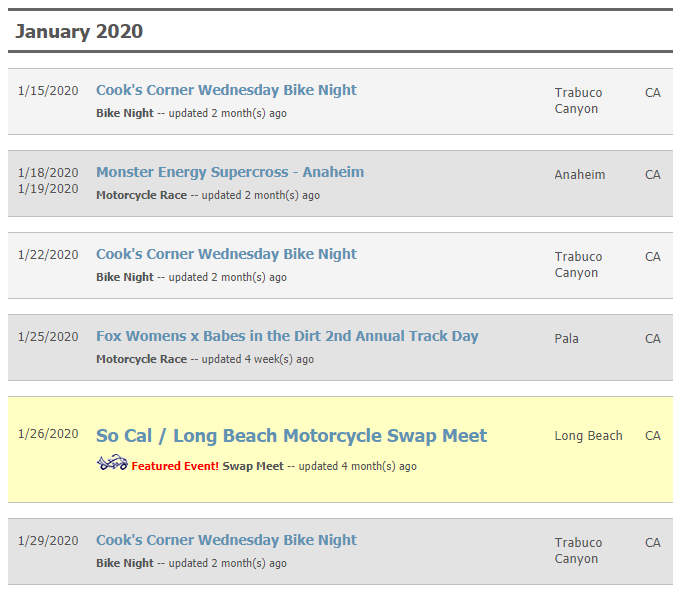Click CA state in the Long Beach row
677x593 pixels.
(653, 436)
